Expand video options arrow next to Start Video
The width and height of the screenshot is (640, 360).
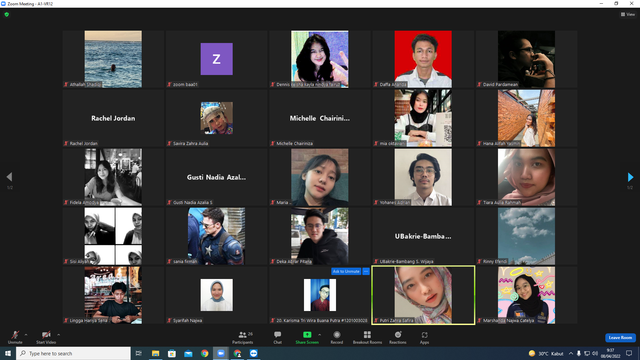58,335
